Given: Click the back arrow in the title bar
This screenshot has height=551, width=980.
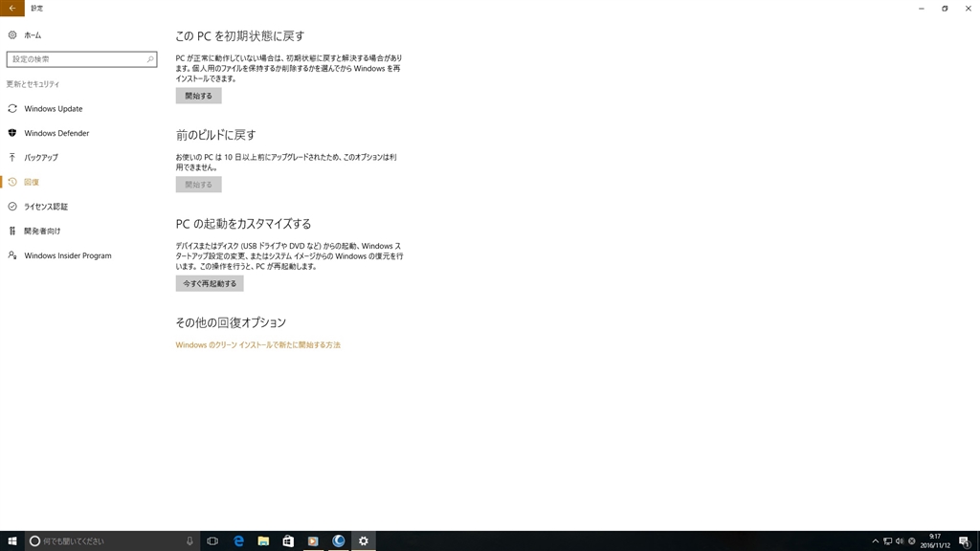Looking at the screenshot, I should point(11,8).
